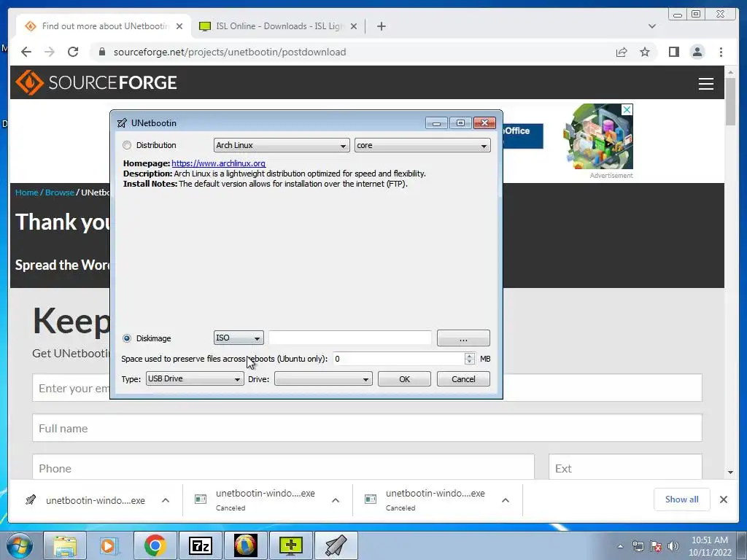The image size is (747, 560).
Task: Click the Browse breadcrumb link
Action: click(60, 192)
